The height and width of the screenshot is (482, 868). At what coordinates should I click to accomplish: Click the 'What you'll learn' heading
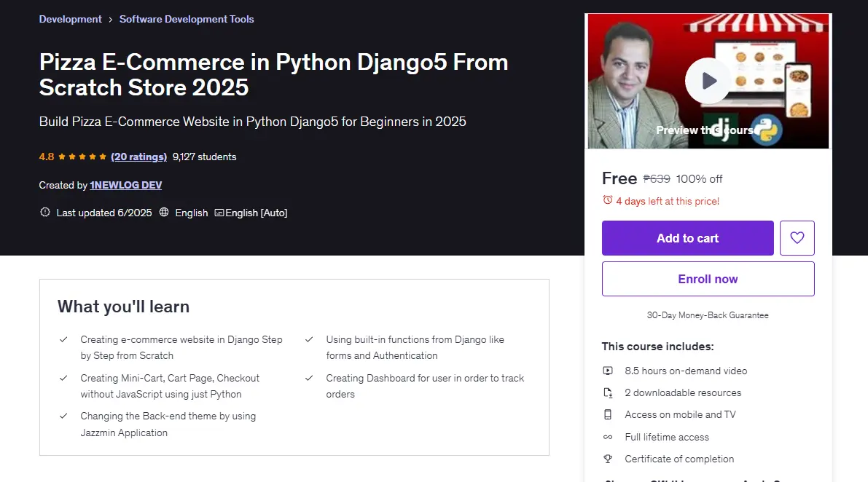click(123, 307)
